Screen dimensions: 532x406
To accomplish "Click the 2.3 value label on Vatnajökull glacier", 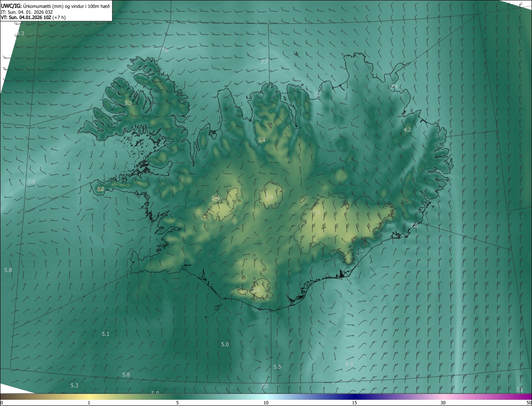I will [x=316, y=213].
